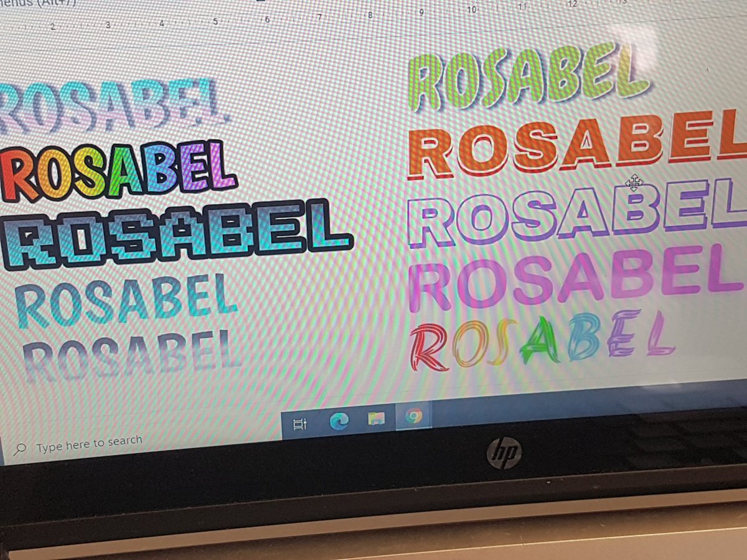Launch Microsoft Edge from the taskbar
The height and width of the screenshot is (560, 747).
[340, 420]
